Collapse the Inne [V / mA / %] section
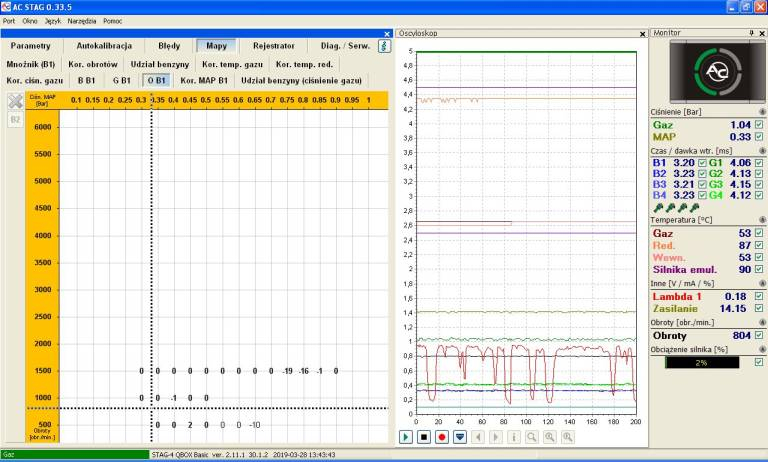 click(762, 283)
